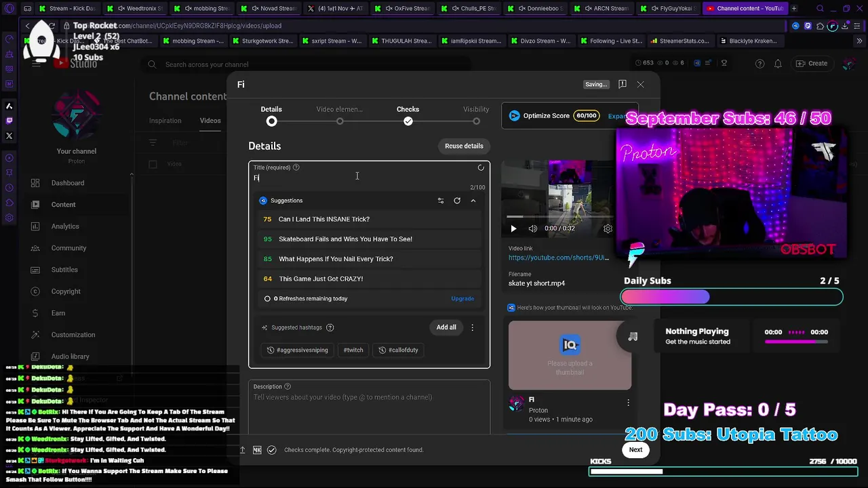Image resolution: width=868 pixels, height=488 pixels.
Task: Open Content in the Studio sidebar
Action: pos(63,205)
